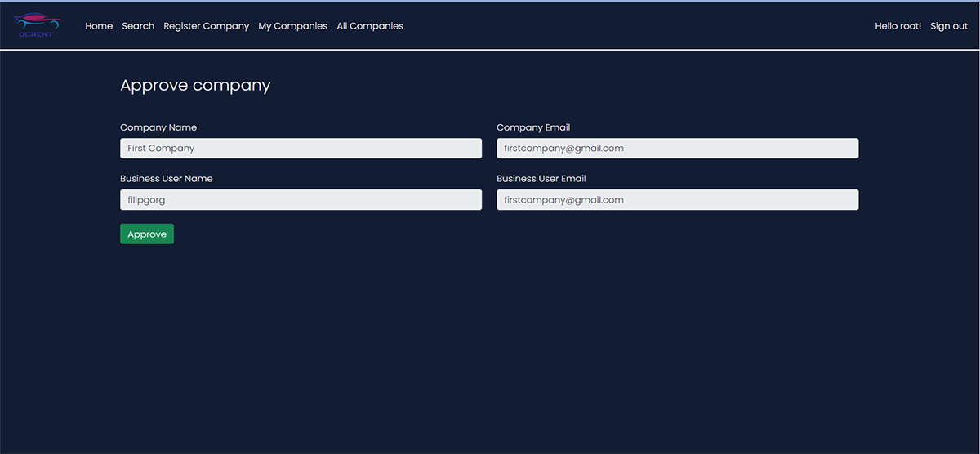Click the Company Name label
The image size is (980, 454).
158,127
